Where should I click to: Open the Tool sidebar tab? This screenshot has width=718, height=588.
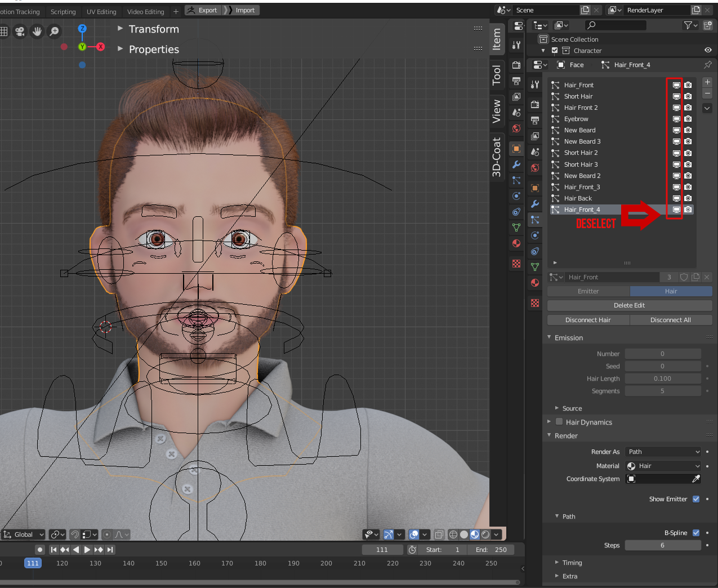point(497,75)
